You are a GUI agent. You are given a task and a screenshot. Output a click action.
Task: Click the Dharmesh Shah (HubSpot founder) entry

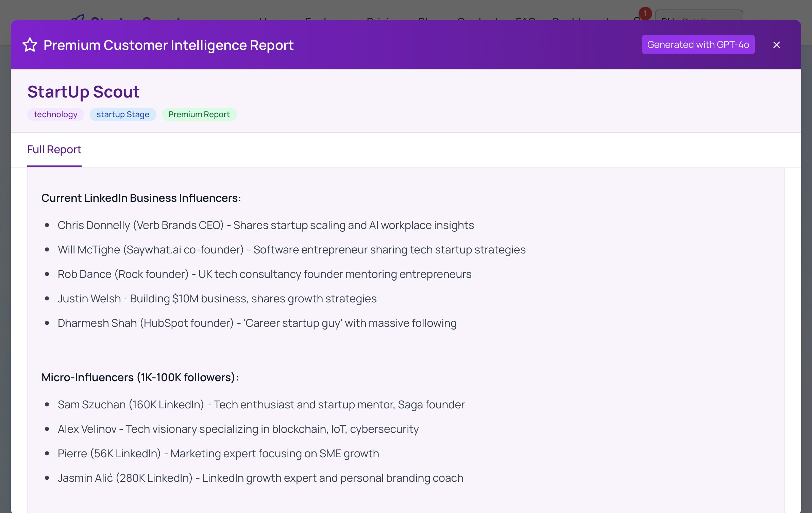coord(257,323)
